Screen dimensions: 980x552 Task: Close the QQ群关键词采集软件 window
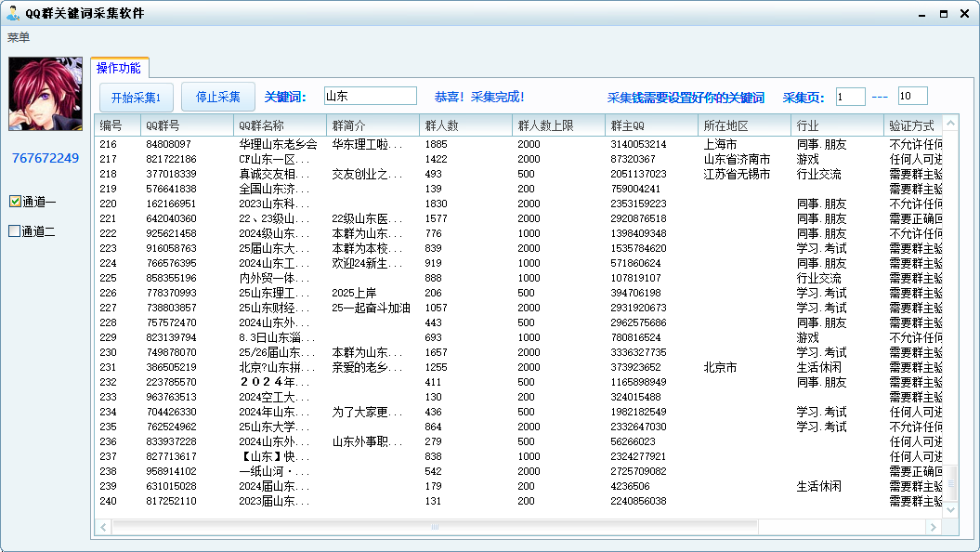[x=964, y=14]
